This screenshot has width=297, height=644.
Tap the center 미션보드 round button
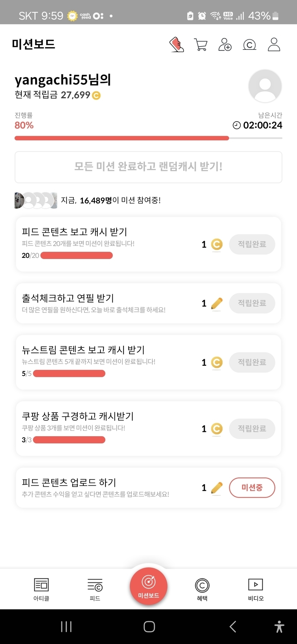click(x=148, y=586)
